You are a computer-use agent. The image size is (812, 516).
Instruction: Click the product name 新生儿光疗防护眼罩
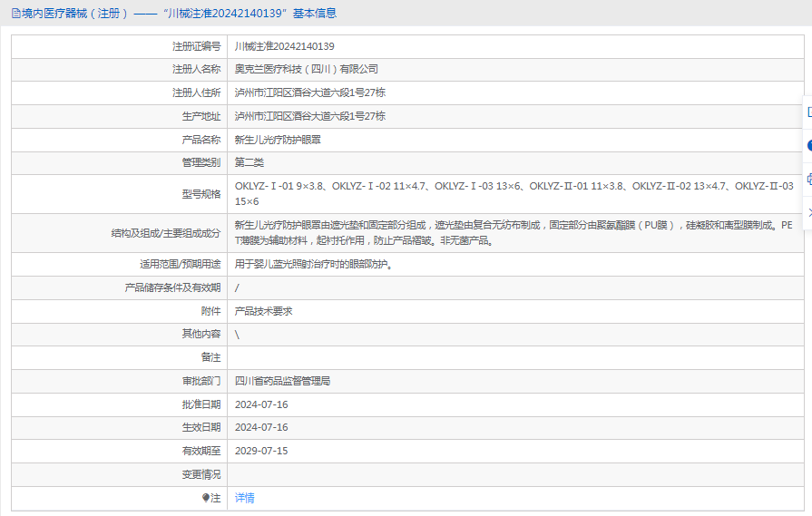point(278,140)
